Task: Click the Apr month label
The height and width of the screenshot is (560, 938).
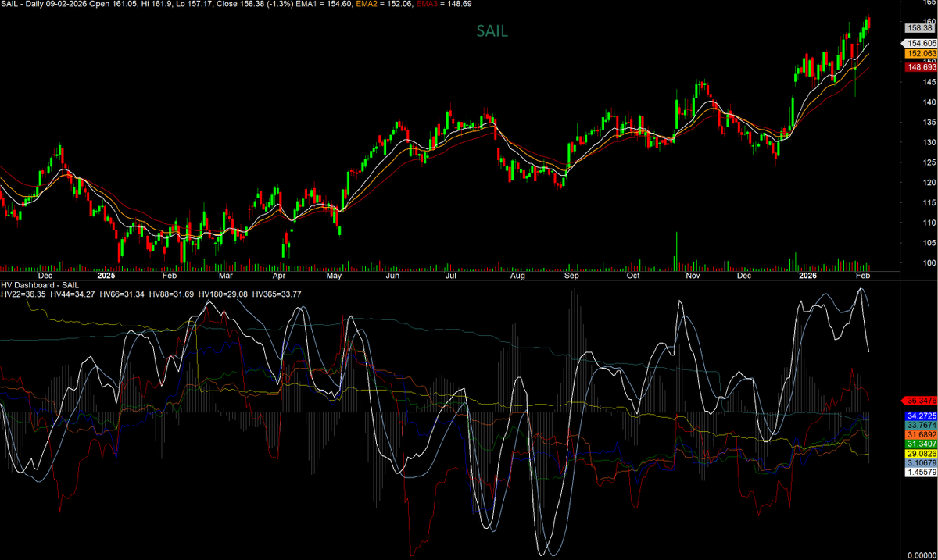Action: (x=280, y=276)
